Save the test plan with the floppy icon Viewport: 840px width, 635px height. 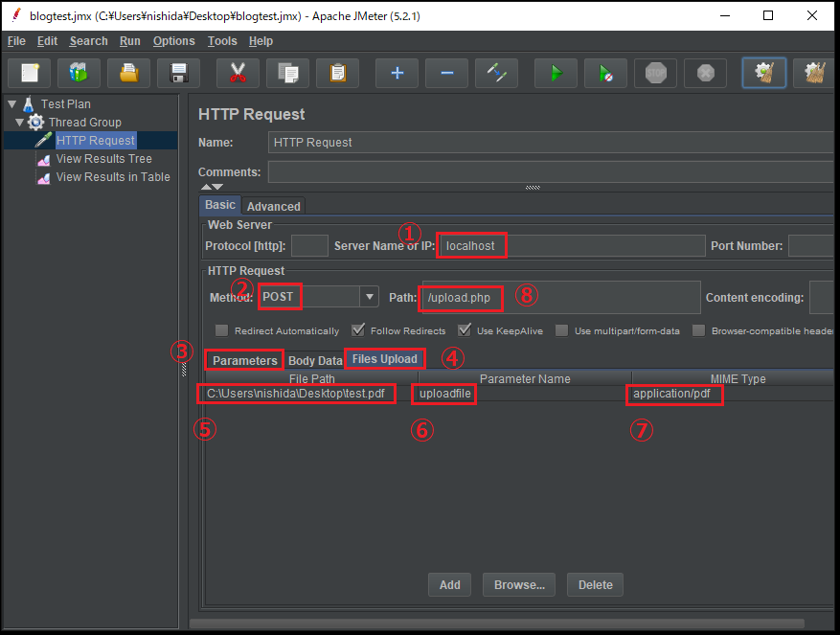coord(178,73)
